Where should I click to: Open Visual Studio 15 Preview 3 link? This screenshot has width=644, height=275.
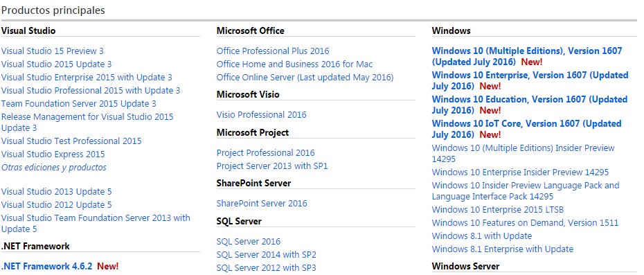pos(53,51)
